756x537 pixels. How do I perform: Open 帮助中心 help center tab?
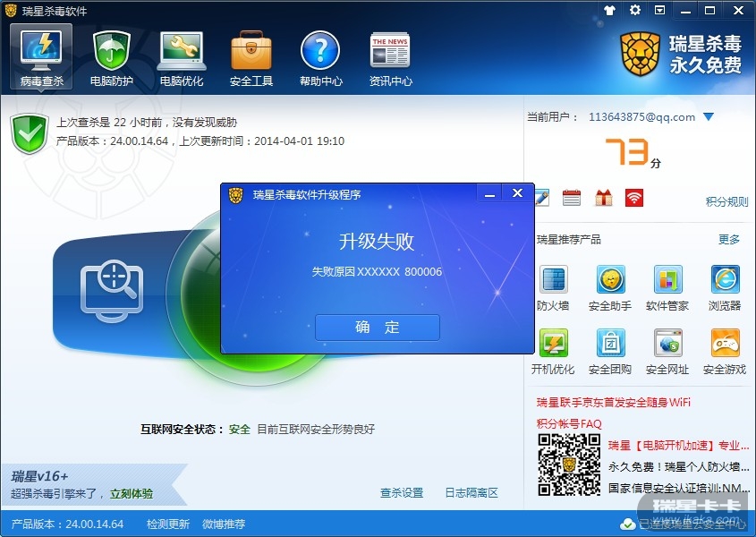[x=321, y=58]
